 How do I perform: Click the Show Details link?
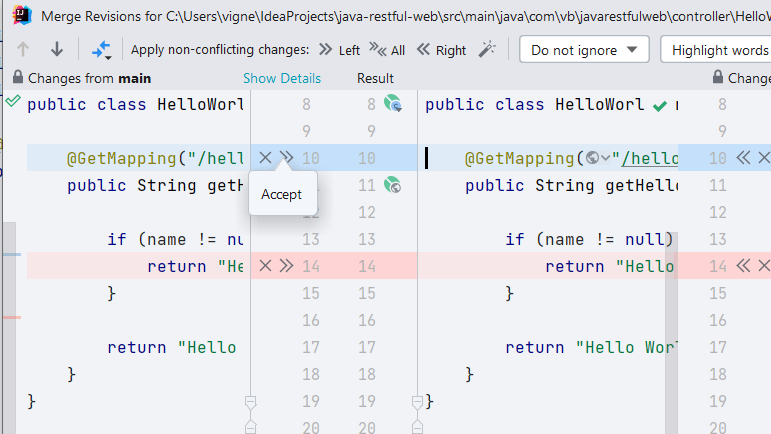tap(282, 78)
